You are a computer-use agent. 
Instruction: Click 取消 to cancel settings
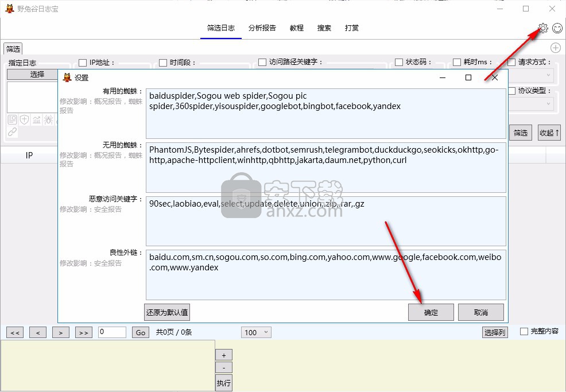click(x=481, y=312)
